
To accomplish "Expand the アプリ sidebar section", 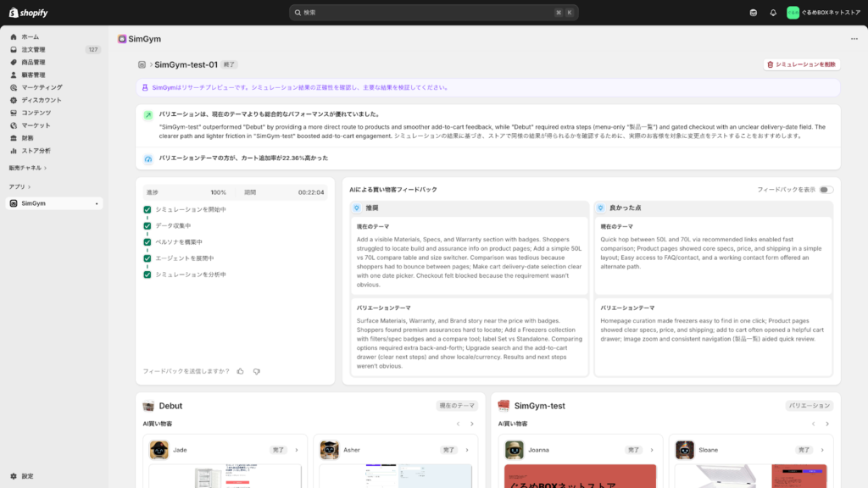I will click(19, 186).
